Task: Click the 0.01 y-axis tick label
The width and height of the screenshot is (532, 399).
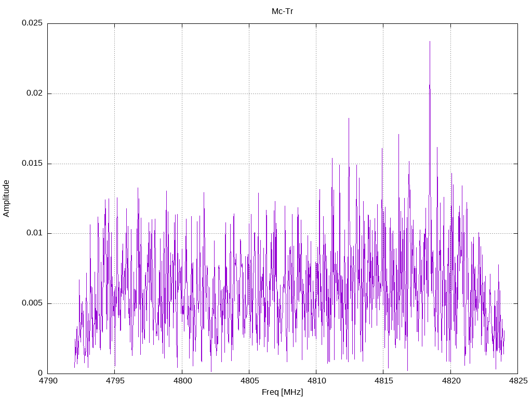Action: tap(35, 233)
